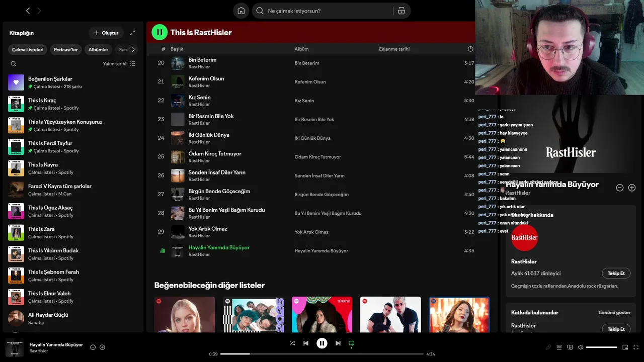This screenshot has width=644, height=362.
Task: Click the search magnifier in top bar
Action: tap(260, 11)
